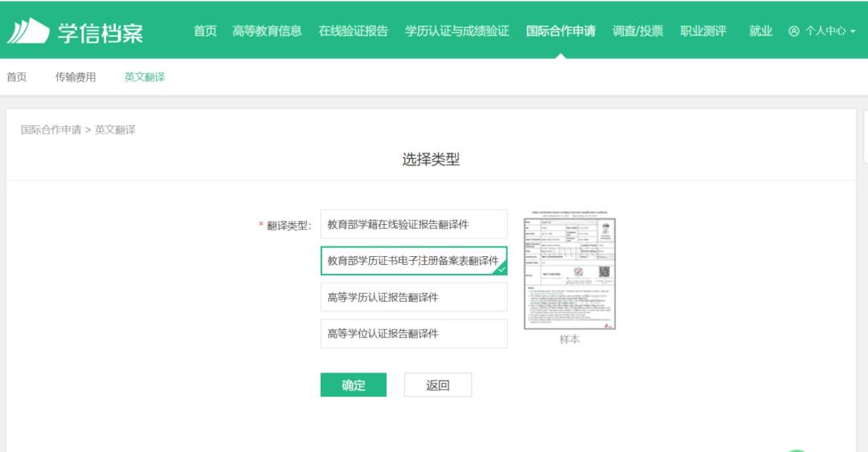The width and height of the screenshot is (868, 452).
Task: Click the user avatar icon beside 个人中心
Action: (794, 31)
